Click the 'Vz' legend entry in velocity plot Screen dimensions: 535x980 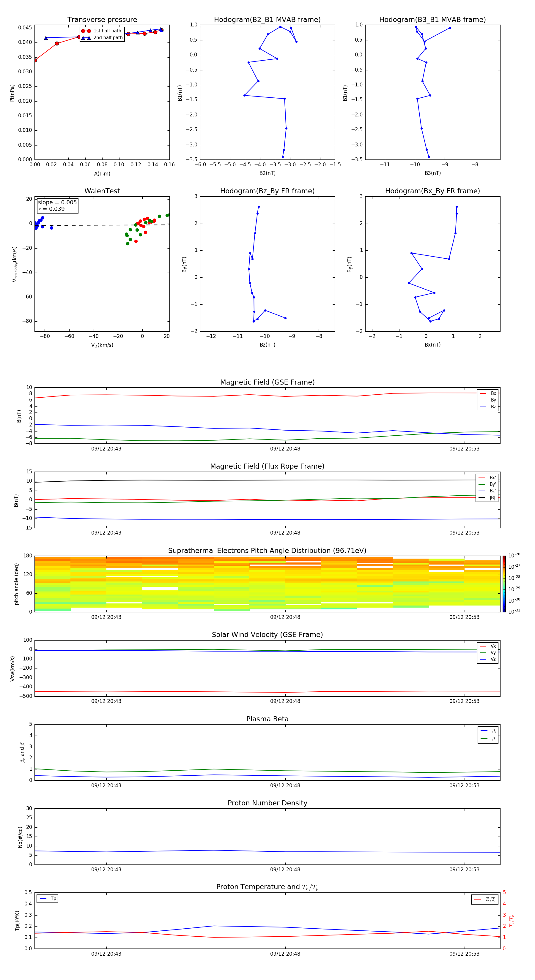point(488,659)
